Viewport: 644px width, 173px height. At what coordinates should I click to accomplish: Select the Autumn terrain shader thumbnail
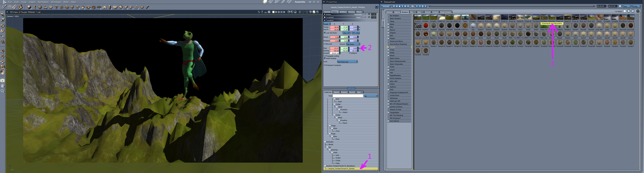(418, 17)
